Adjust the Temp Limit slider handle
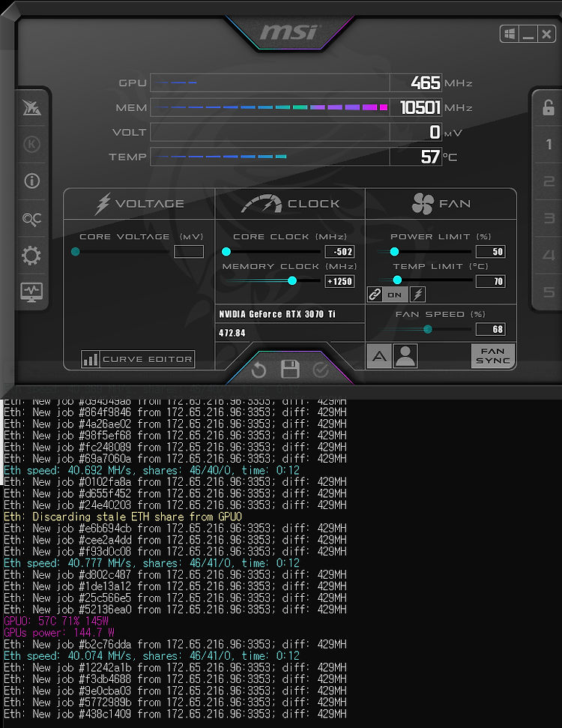Image resolution: width=562 pixels, height=728 pixels. coord(397,280)
